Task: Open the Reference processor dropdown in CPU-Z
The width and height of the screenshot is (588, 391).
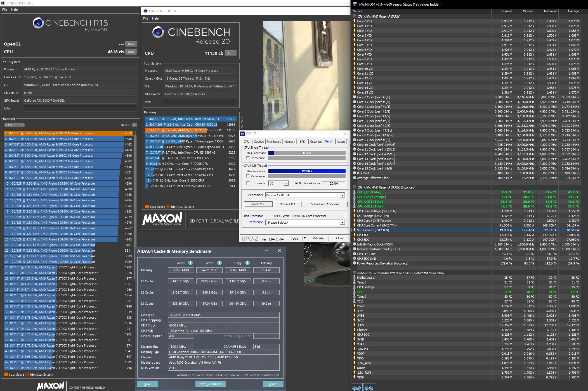Action: (x=343, y=223)
